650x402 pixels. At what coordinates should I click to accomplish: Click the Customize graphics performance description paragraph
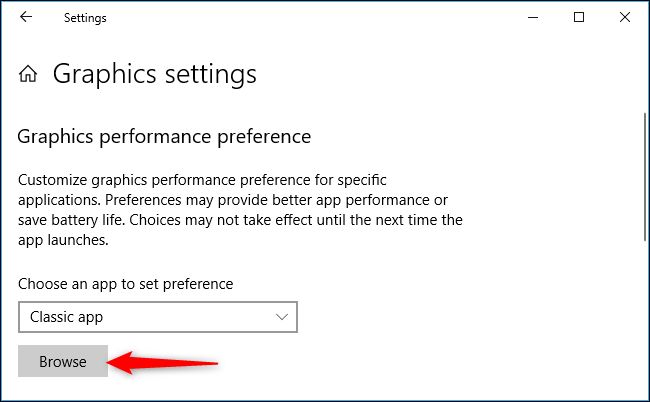coord(240,210)
